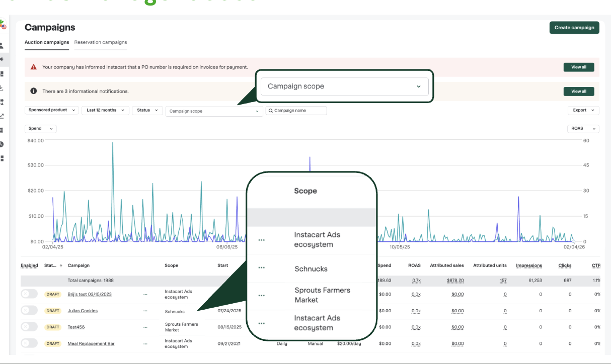611x364 pixels.
Task: Click the total clicks value 687
Action: coord(567,281)
